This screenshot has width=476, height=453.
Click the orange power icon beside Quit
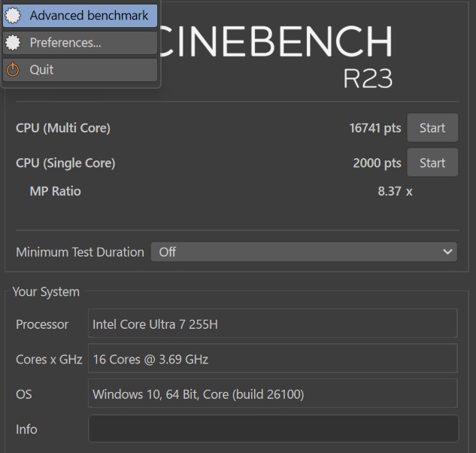[13, 69]
